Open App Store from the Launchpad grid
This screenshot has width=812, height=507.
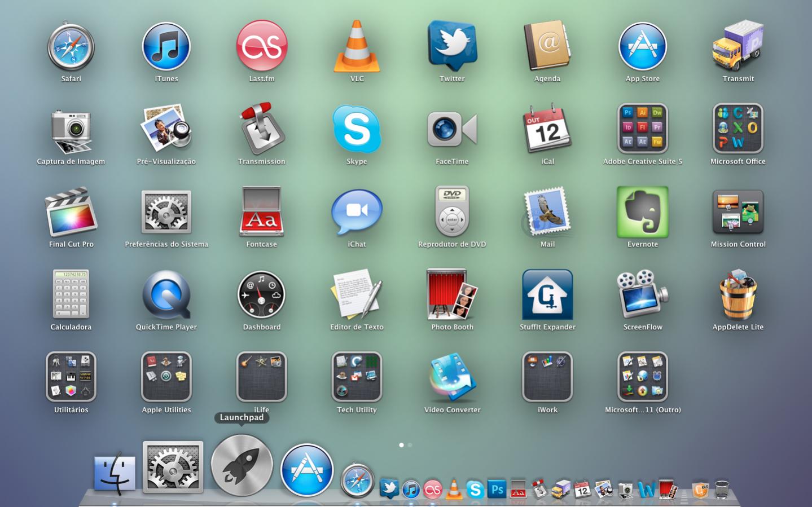643,46
